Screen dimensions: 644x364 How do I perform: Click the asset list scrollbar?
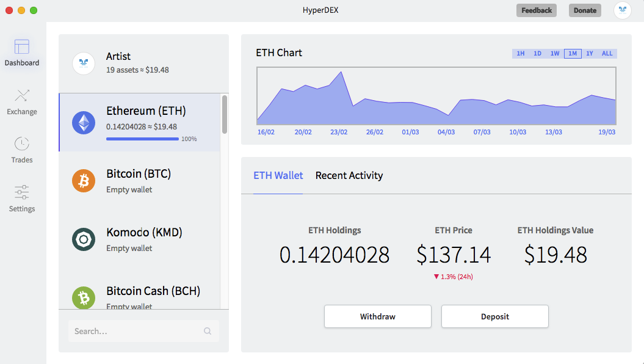pos(224,114)
